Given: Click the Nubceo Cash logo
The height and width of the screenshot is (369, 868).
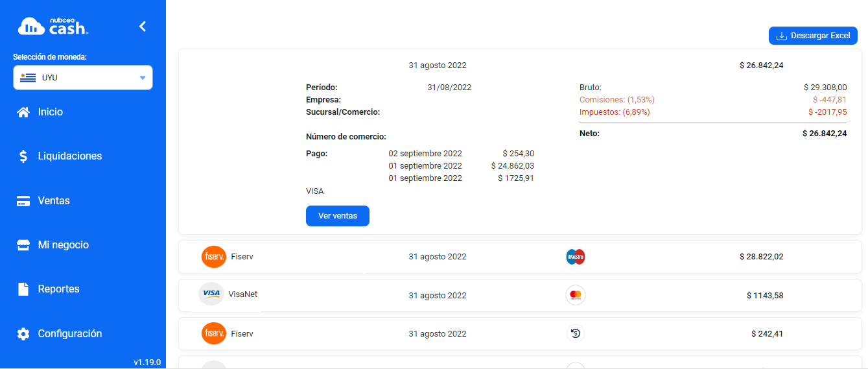Looking at the screenshot, I should click(53, 26).
